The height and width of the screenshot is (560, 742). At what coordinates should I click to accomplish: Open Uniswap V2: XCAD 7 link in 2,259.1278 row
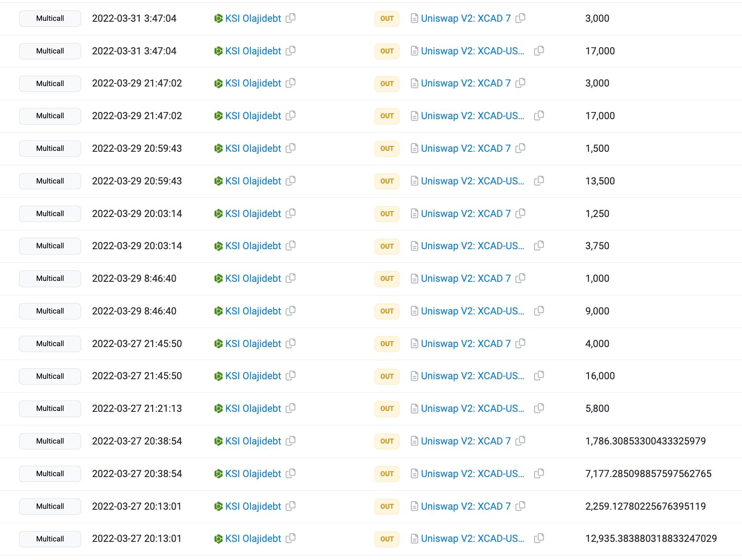(466, 506)
